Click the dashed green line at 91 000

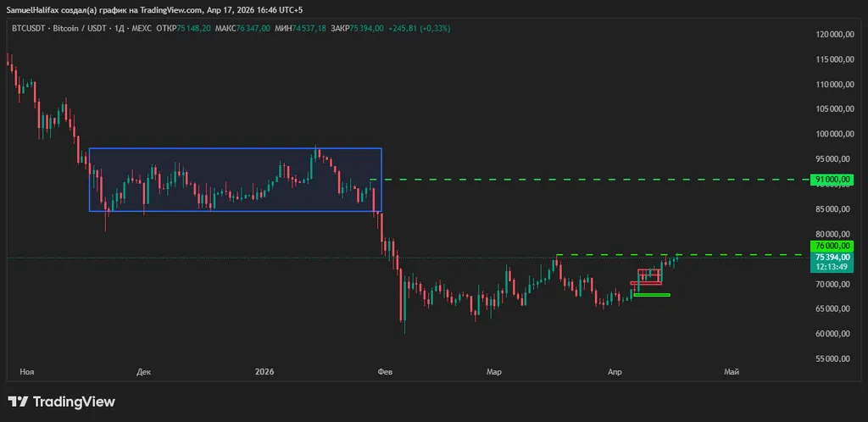[x=593, y=180]
